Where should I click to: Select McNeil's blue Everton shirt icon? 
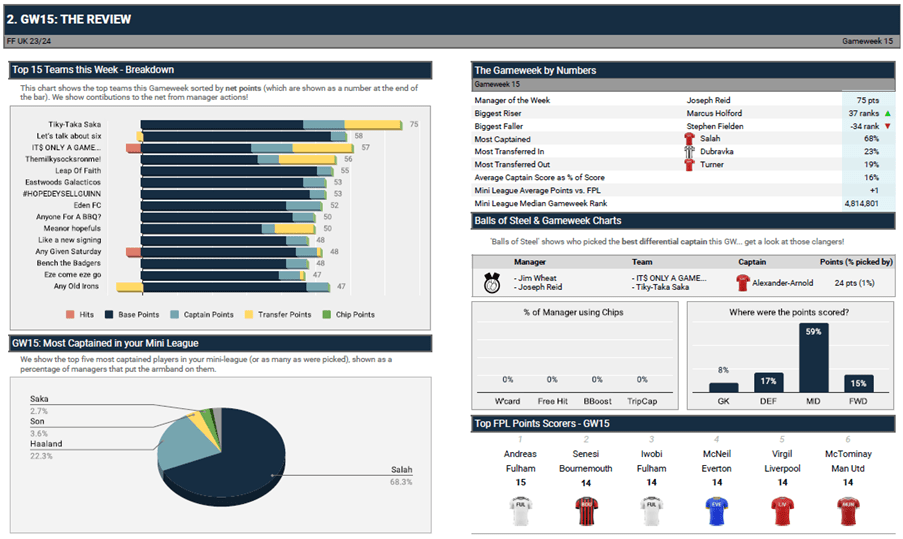coord(716,510)
